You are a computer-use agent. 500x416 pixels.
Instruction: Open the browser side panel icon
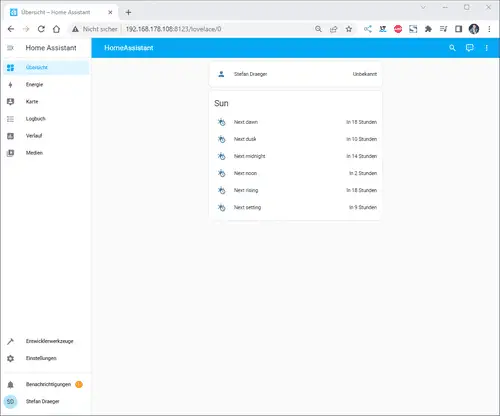point(459,29)
